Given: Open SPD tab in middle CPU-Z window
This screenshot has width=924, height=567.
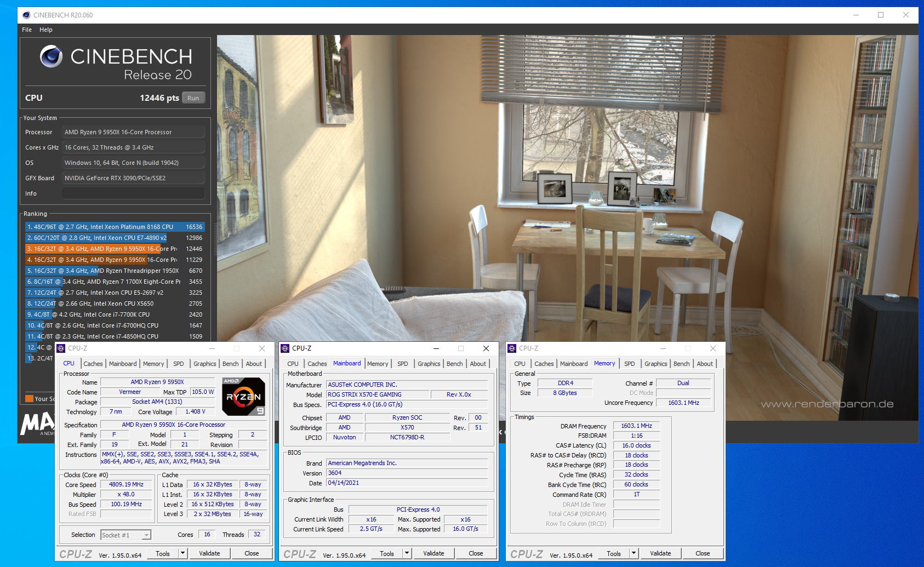Looking at the screenshot, I should 403,364.
